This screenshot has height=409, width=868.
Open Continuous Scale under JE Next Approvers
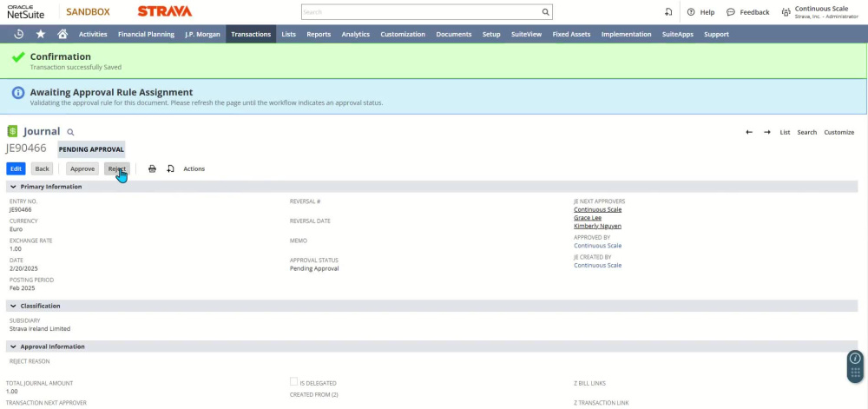[598, 210]
